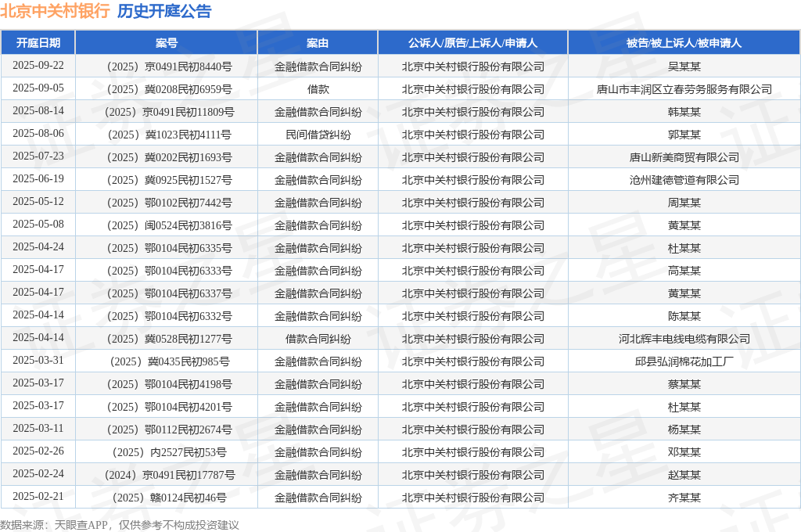Click case number 鄂0112民初2674号
Image resolution: width=801 pixels, height=532 pixels.
coord(169,430)
